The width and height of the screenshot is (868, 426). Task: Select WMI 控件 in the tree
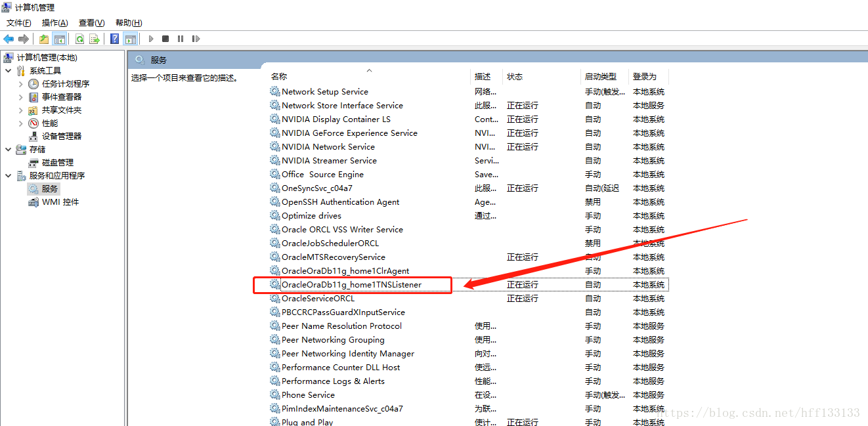point(60,202)
